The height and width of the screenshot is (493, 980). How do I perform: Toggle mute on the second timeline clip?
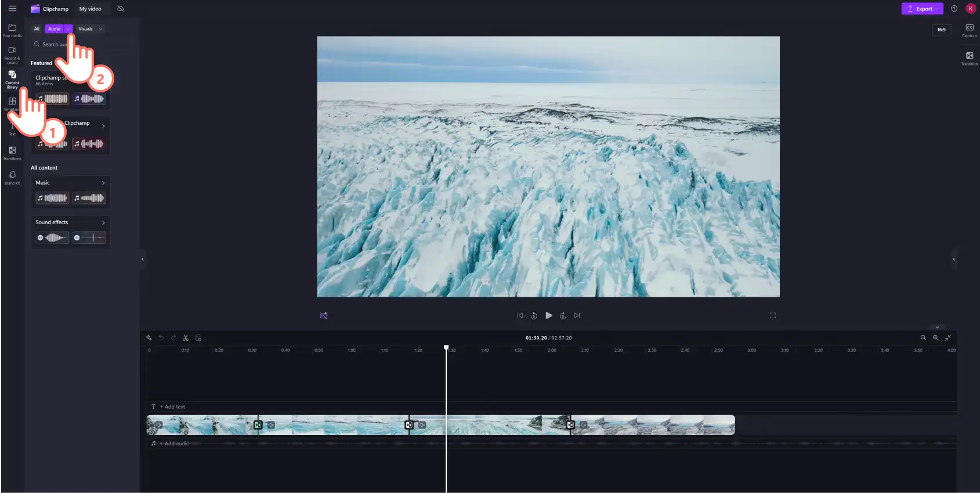coord(271,425)
